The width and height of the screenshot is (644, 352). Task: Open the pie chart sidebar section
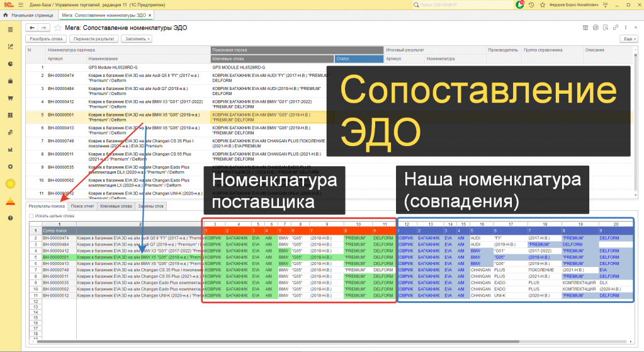pyautogui.click(x=10, y=64)
